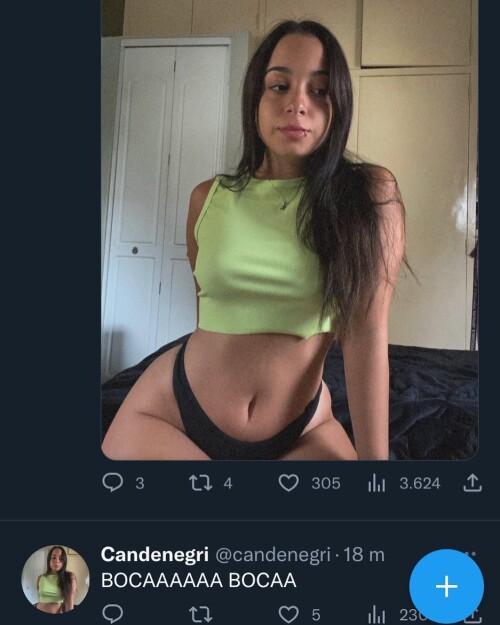Viewport: 500px width, 625px height.
Task: Open the 3.624 views number on the photo tweet
Action: click(x=420, y=483)
